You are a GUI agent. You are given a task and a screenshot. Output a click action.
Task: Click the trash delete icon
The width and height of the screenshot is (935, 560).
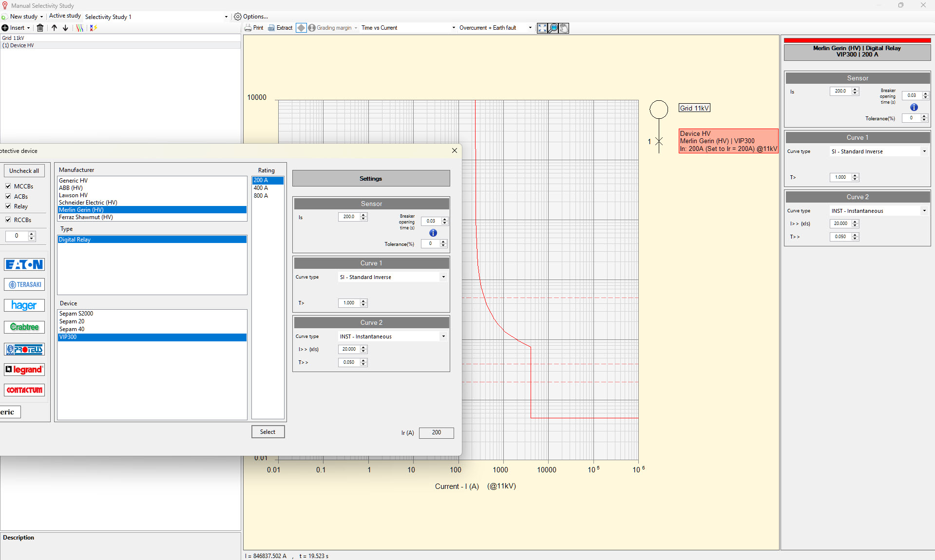pyautogui.click(x=40, y=28)
